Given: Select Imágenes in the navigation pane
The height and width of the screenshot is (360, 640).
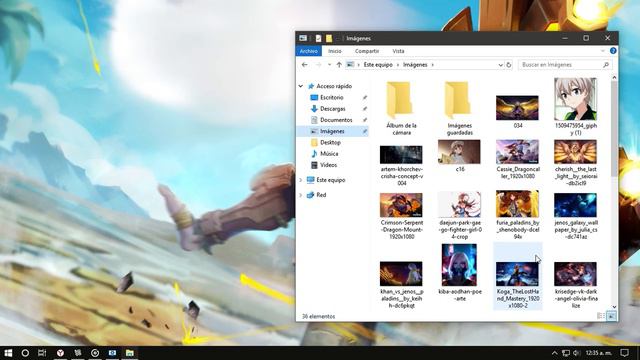Looking at the screenshot, I should (332, 131).
